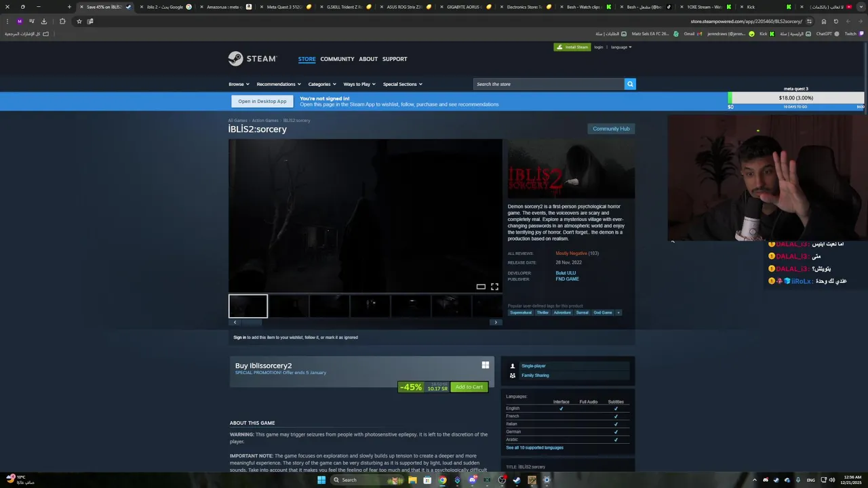Show hidden system tray icons
The width and height of the screenshot is (868, 488).
(755, 480)
